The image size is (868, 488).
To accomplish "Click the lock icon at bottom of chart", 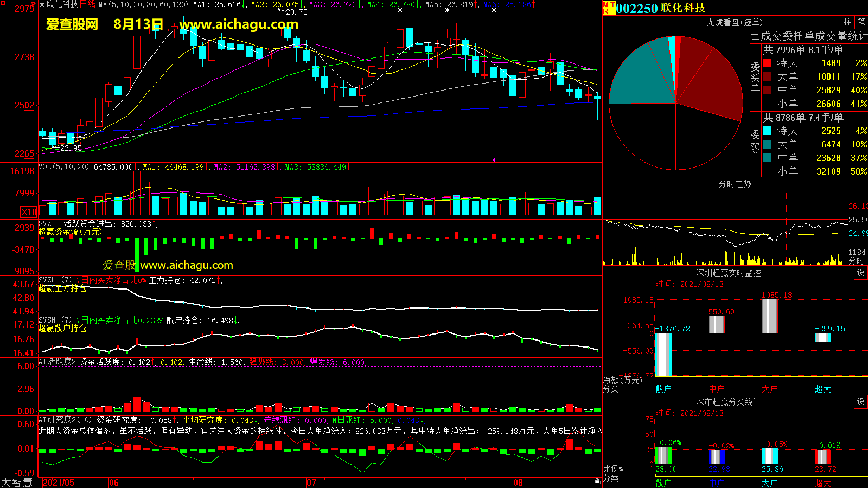I will 597,481.
